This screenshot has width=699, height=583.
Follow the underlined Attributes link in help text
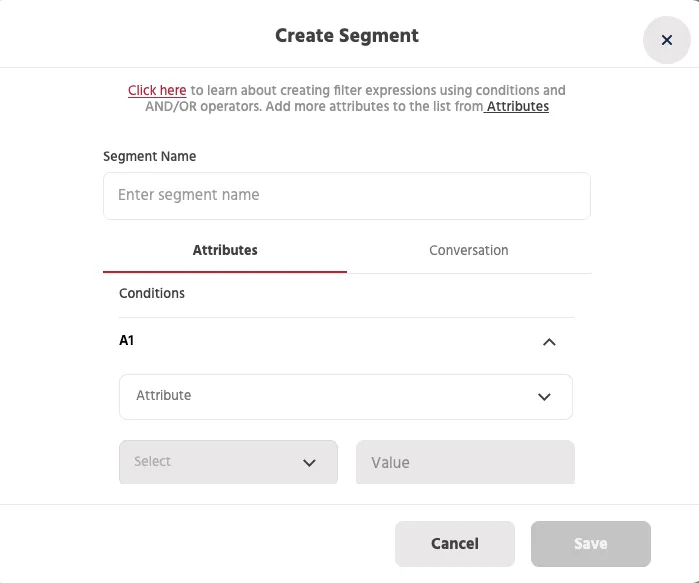517,107
